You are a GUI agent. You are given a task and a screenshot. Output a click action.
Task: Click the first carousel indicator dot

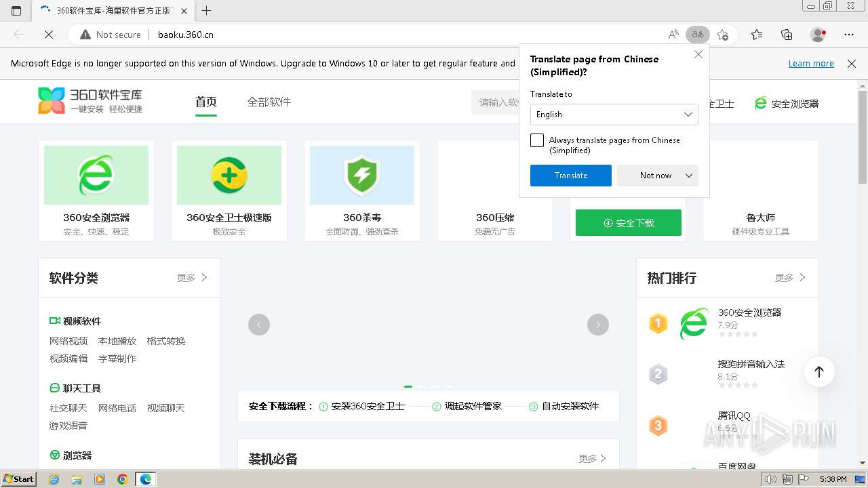pos(408,386)
